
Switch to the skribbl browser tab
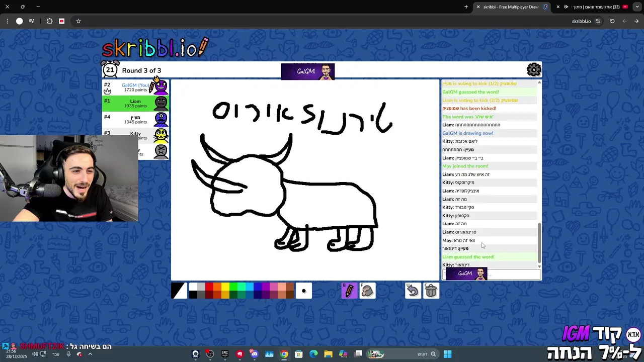(x=511, y=7)
